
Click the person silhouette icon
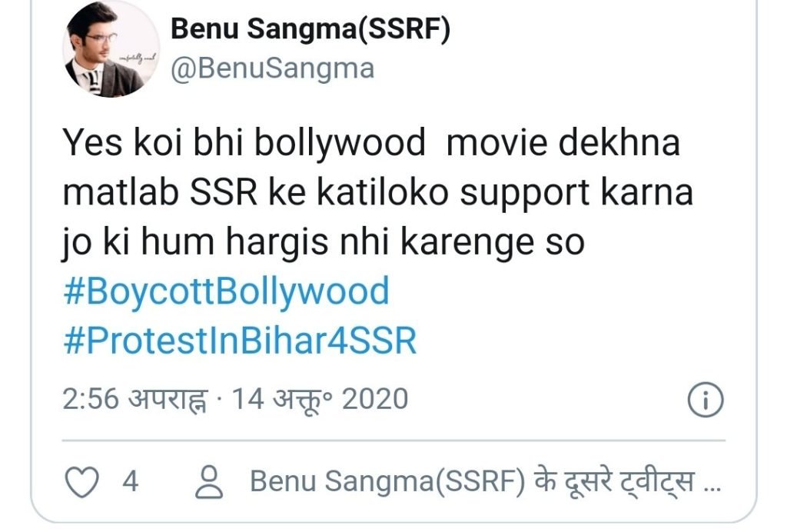209,482
